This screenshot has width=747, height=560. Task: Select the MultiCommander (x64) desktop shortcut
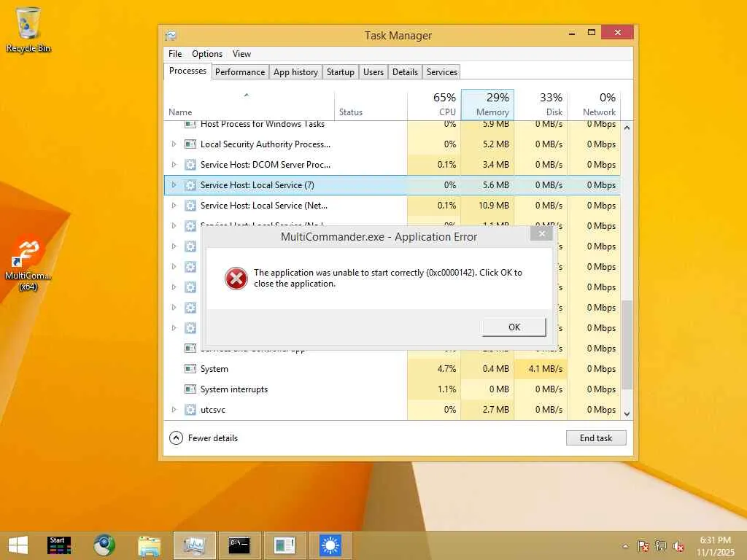pyautogui.click(x=28, y=263)
